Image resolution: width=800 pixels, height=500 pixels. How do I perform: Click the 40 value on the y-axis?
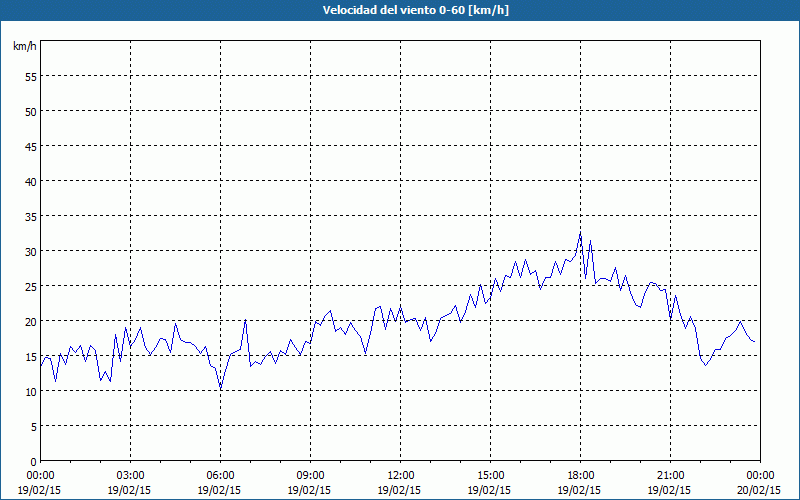(x=31, y=181)
